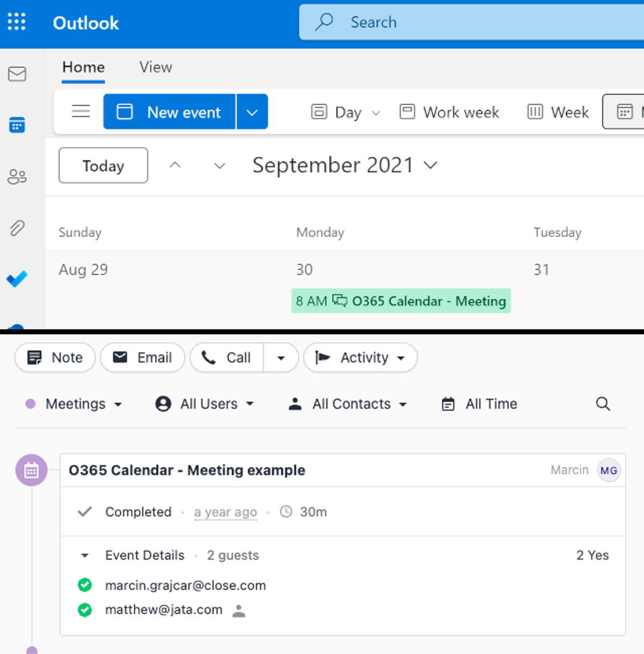644x654 pixels.
Task: Collapse the Event Details section
Action: (85, 555)
